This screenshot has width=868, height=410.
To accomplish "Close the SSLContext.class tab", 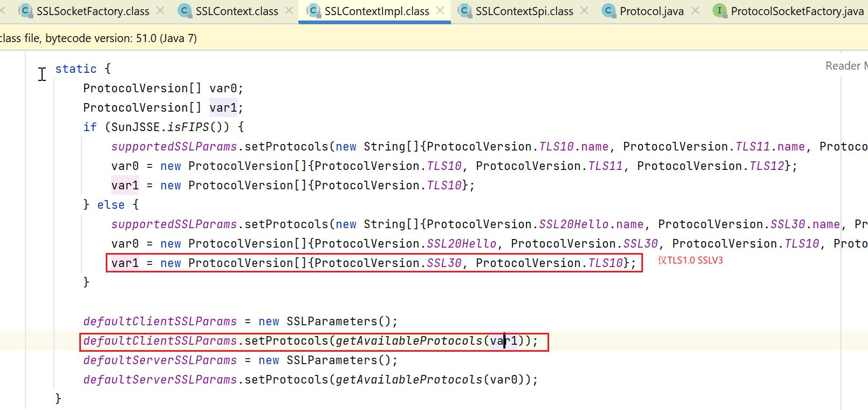I will point(289,10).
